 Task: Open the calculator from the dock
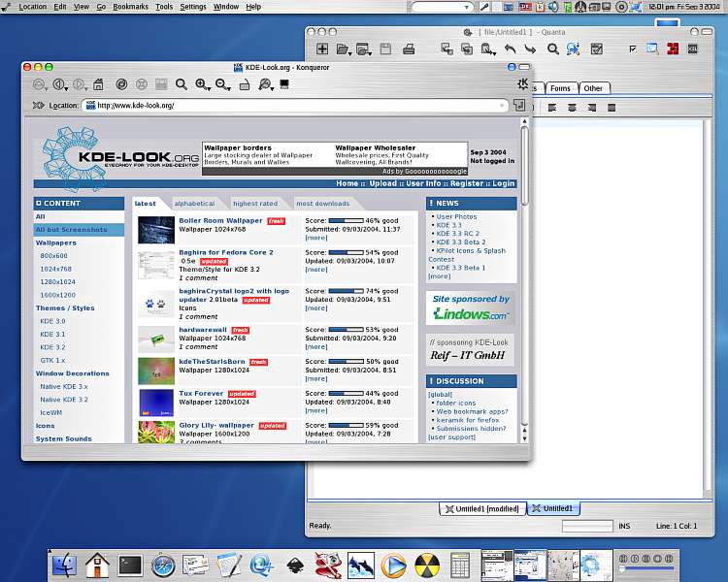460,566
